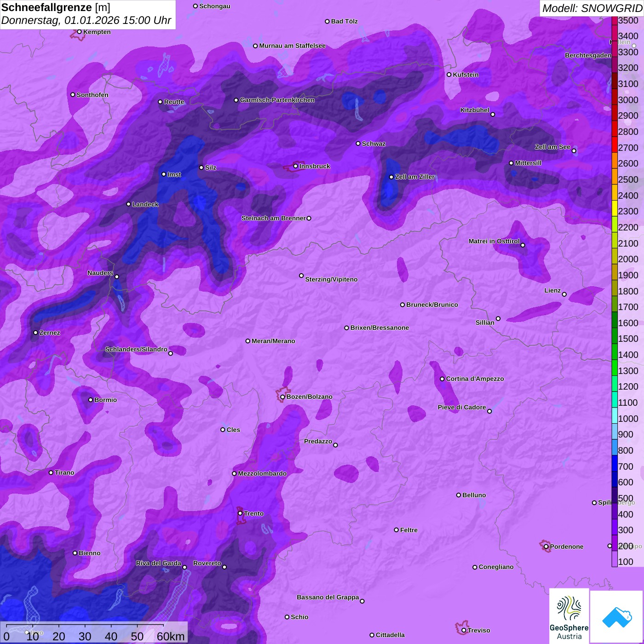The height and width of the screenshot is (644, 644).
Task: Click the Modell: SNOWGRID label
Action: tap(592, 8)
